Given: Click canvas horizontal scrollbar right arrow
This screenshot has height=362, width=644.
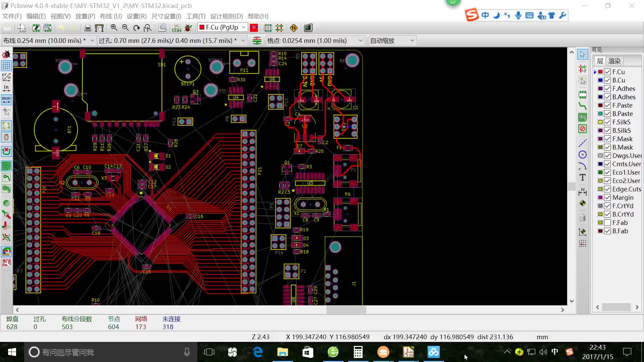Looking at the screenshot, I should tap(562, 310).
